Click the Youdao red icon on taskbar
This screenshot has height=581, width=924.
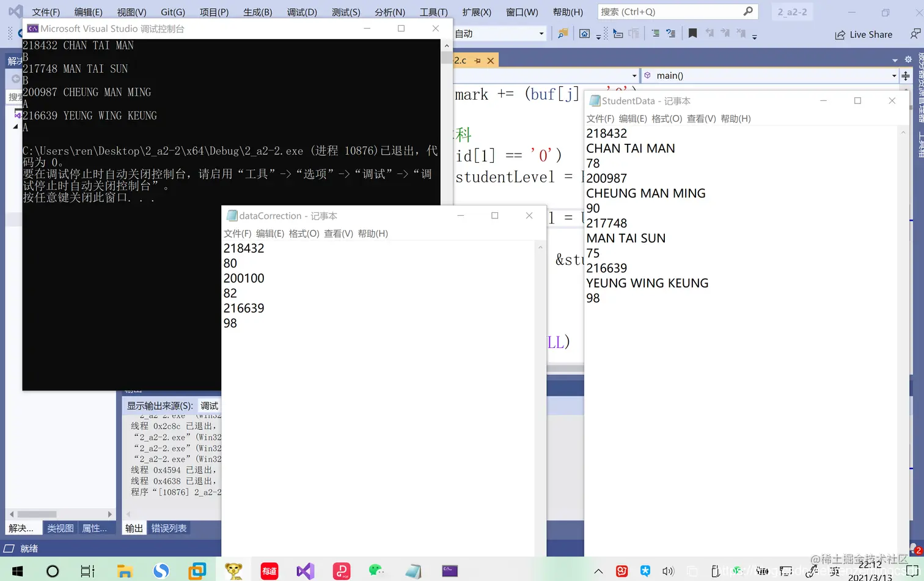pos(269,571)
